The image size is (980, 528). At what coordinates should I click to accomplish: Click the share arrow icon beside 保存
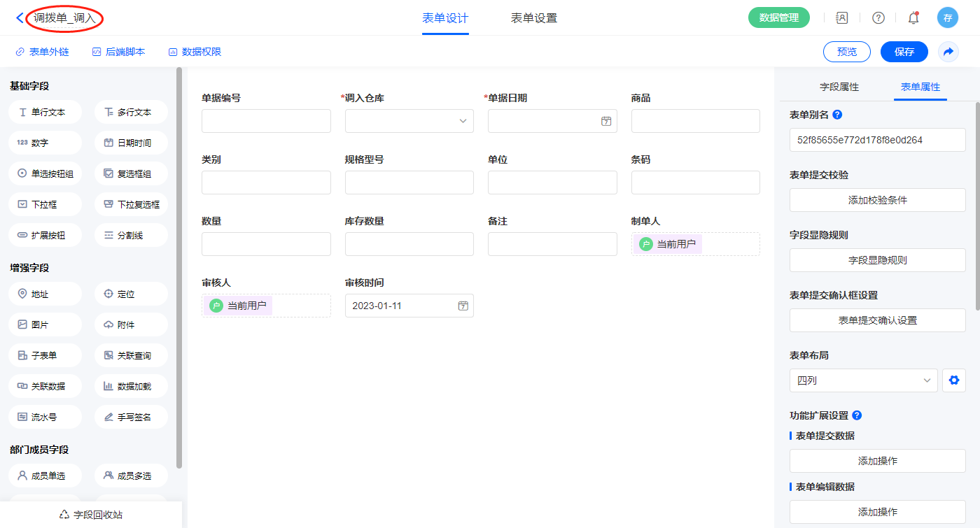(x=948, y=52)
